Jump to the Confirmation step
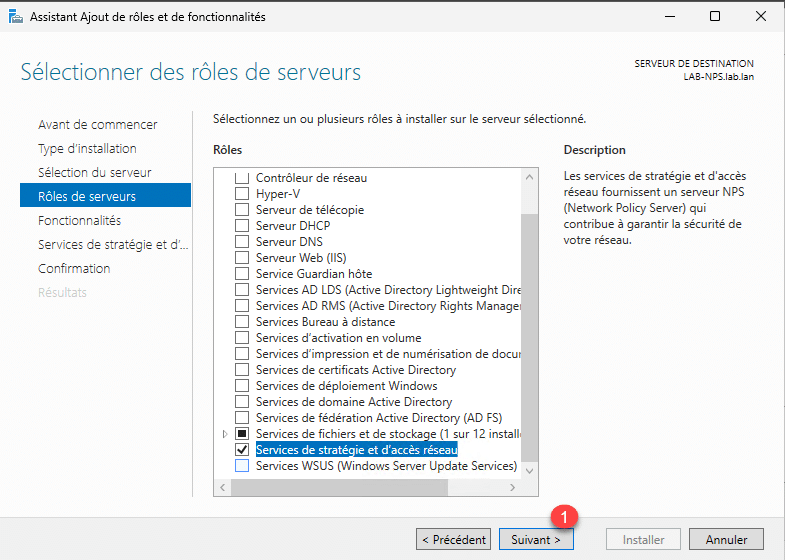This screenshot has width=785, height=560. pyautogui.click(x=74, y=269)
